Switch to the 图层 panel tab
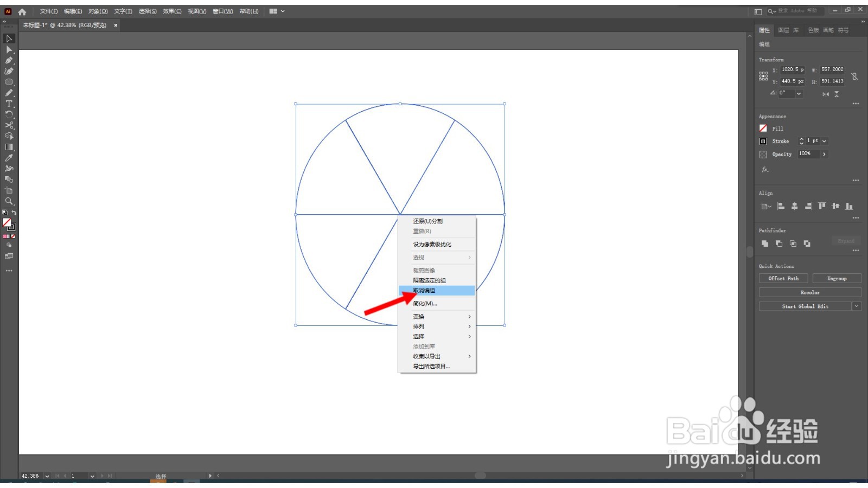 click(783, 30)
